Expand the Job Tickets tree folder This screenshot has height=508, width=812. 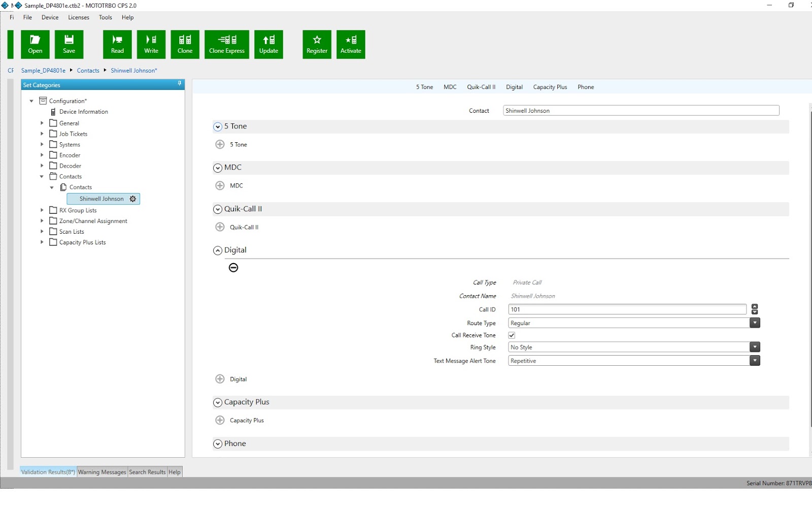click(x=42, y=134)
